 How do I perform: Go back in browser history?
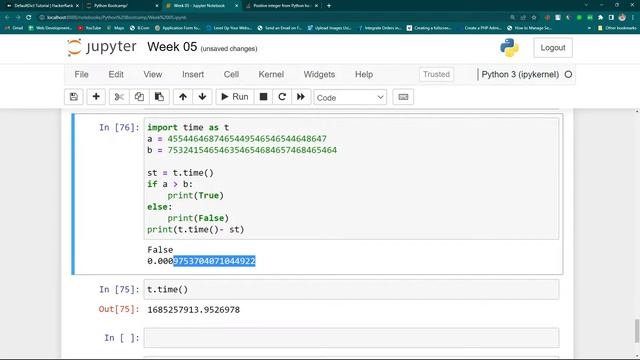tap(7, 18)
